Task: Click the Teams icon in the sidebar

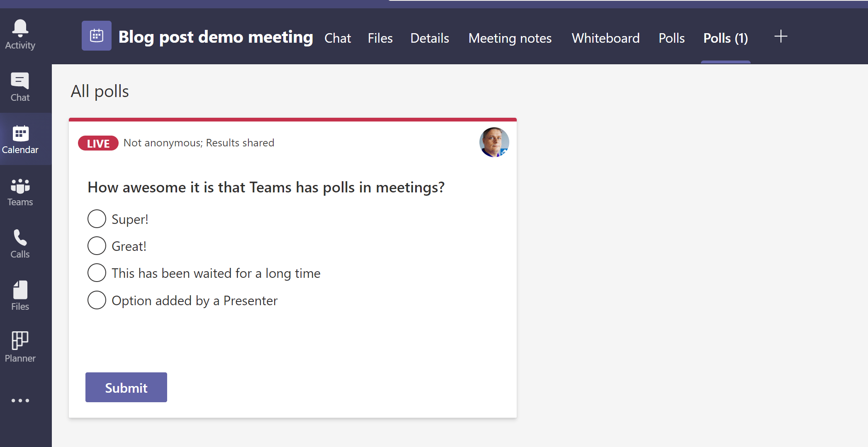Action: (19, 190)
